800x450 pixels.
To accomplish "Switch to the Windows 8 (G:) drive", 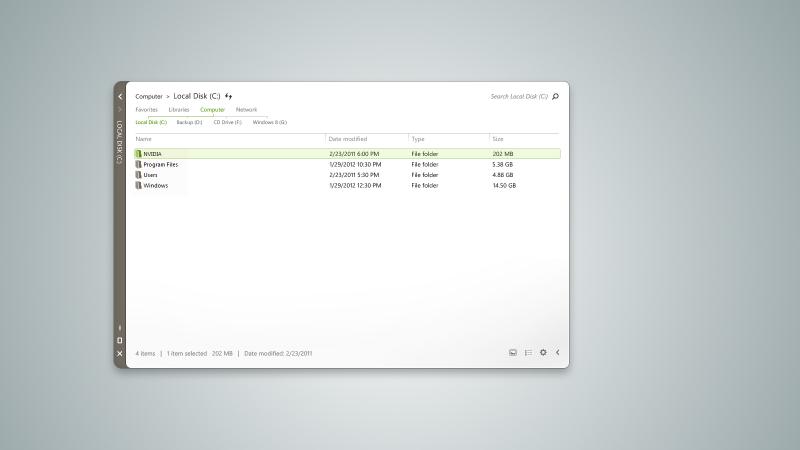I will [270, 122].
